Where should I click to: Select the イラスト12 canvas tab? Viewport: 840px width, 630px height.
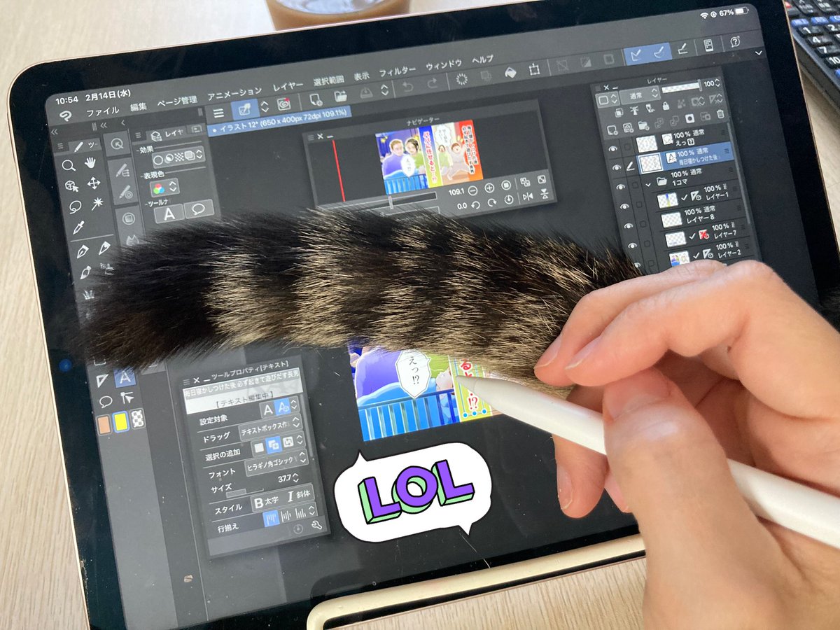[x=280, y=121]
